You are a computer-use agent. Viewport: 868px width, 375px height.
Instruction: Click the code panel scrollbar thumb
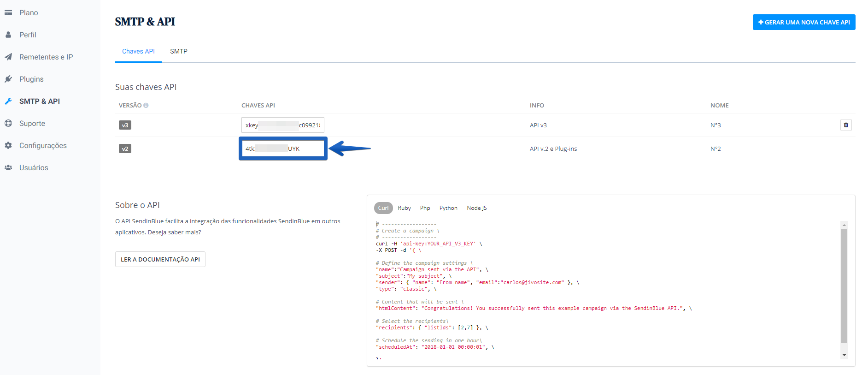coord(844,286)
